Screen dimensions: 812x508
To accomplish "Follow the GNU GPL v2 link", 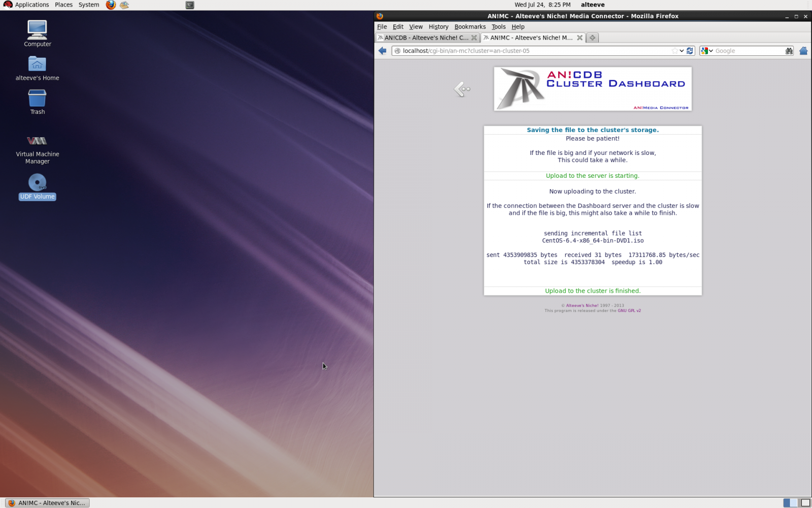I will (x=629, y=311).
